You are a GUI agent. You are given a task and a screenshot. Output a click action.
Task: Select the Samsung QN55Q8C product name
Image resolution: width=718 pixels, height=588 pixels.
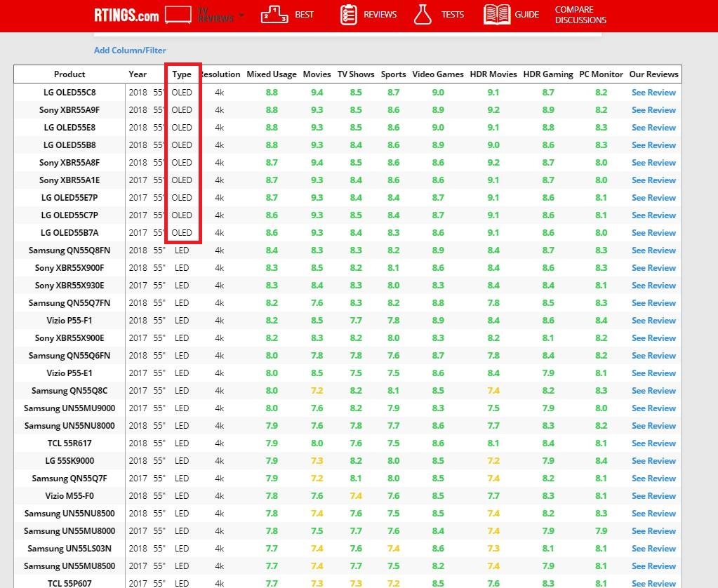69,391
